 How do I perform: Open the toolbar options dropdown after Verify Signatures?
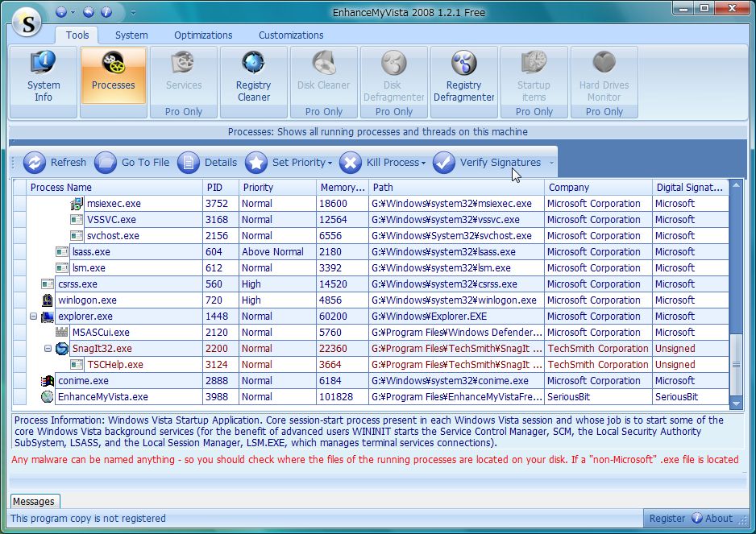[x=551, y=163]
